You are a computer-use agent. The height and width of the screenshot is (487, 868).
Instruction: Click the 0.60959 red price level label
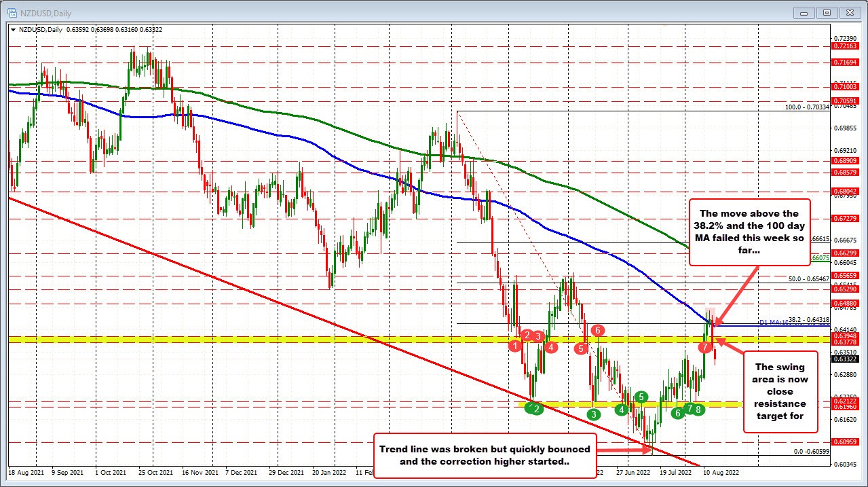click(x=844, y=441)
